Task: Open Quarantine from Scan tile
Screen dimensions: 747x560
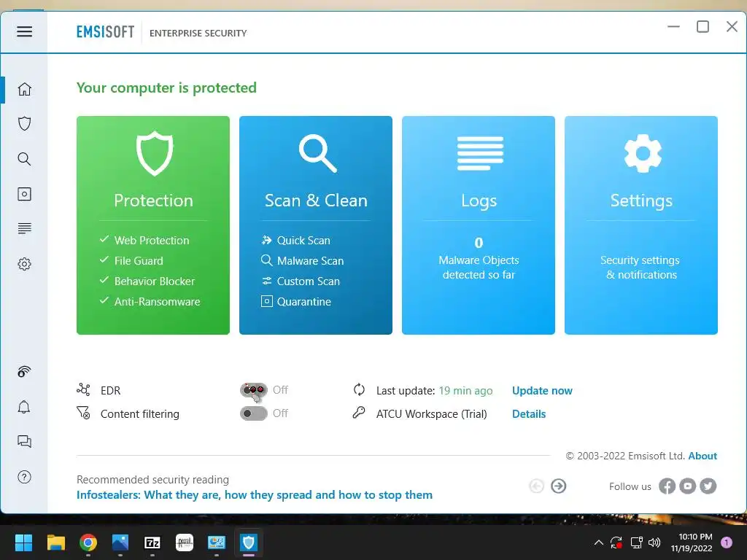Action: click(x=303, y=302)
